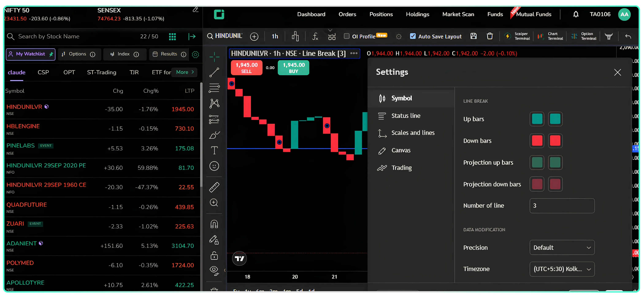Select the XABCD pattern tool
This screenshot has width=644, height=295.
click(214, 103)
